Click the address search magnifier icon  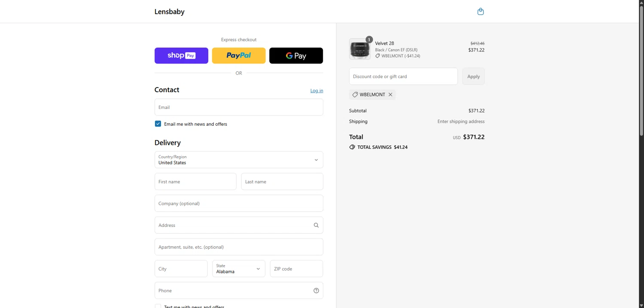pos(316,225)
